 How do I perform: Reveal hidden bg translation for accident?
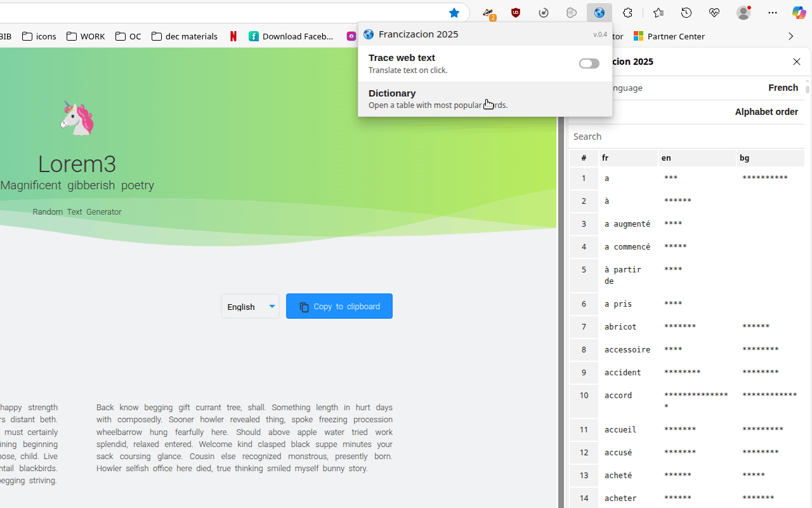[760, 372]
